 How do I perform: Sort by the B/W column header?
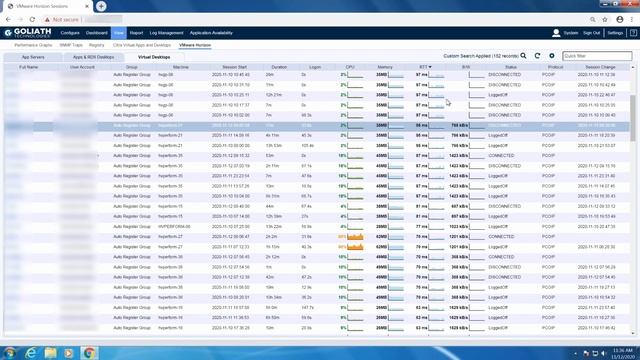pos(466,67)
